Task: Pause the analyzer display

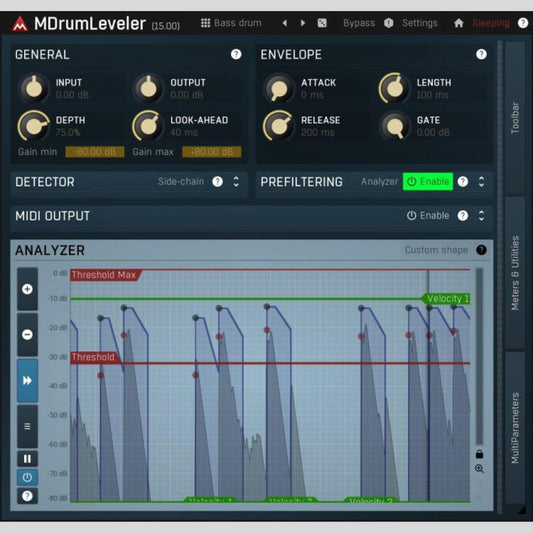Action: tap(28, 459)
